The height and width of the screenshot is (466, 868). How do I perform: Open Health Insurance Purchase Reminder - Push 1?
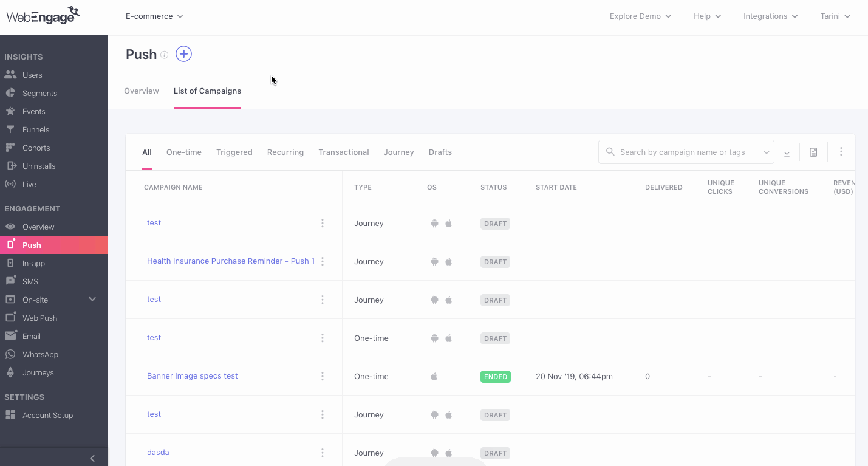click(x=231, y=261)
